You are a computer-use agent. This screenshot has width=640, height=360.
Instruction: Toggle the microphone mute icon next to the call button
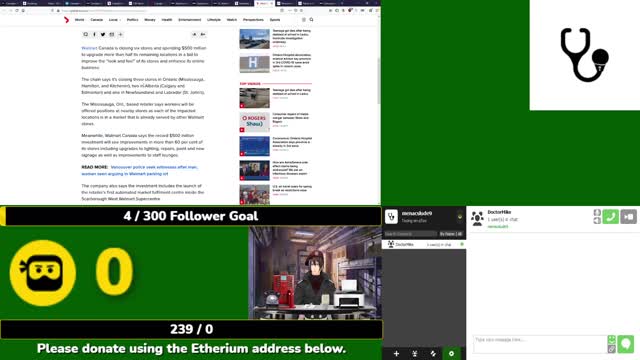(x=597, y=213)
